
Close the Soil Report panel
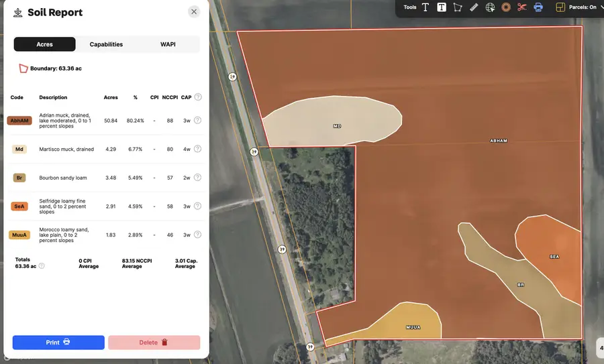(194, 11)
